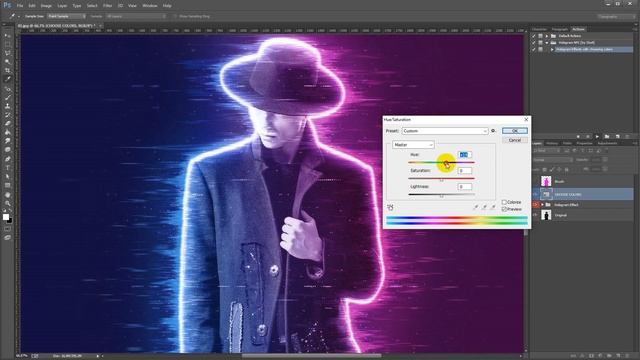Open the Sample Size dropdown in options bar
Screen dimensions: 640x360
(67, 16)
